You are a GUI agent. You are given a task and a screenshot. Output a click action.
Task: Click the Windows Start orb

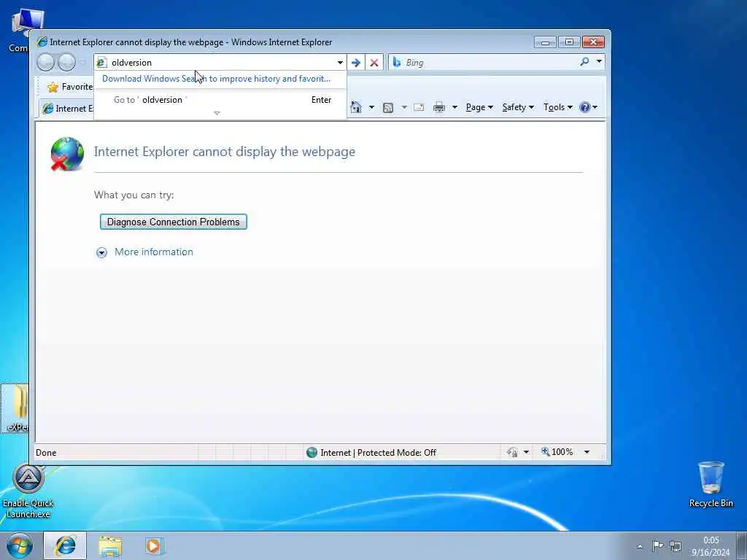pos(20,545)
